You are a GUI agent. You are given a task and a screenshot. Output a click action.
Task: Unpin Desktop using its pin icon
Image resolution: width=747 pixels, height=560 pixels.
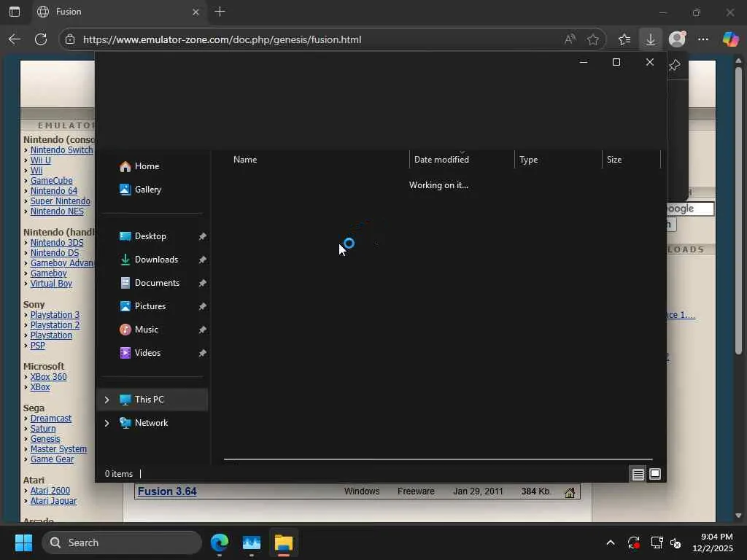(x=203, y=236)
